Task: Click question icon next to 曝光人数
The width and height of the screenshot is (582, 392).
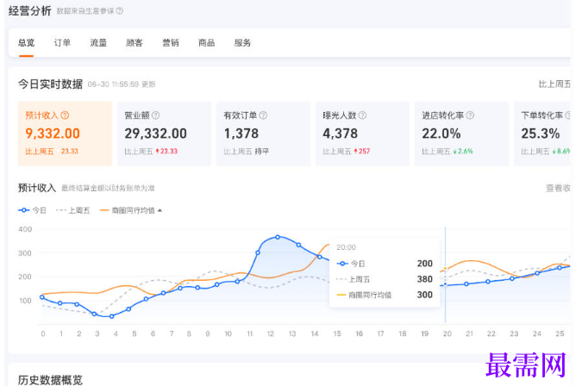Action: [362, 115]
